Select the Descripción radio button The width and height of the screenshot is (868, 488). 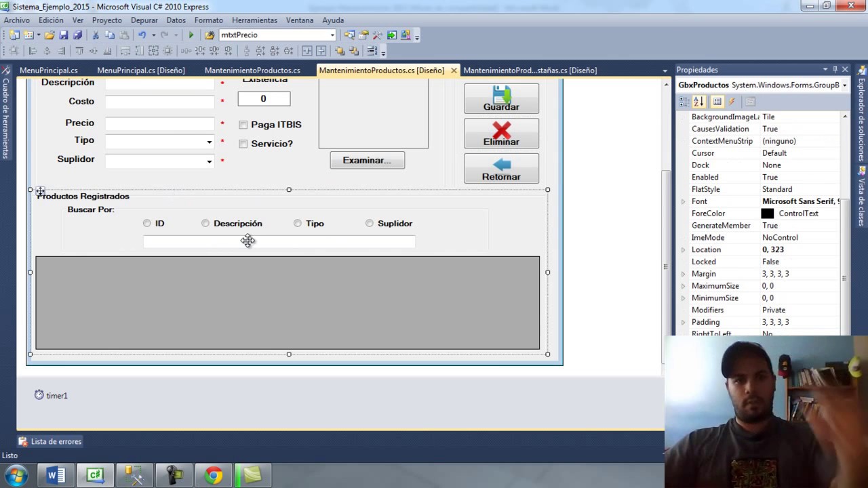click(205, 223)
